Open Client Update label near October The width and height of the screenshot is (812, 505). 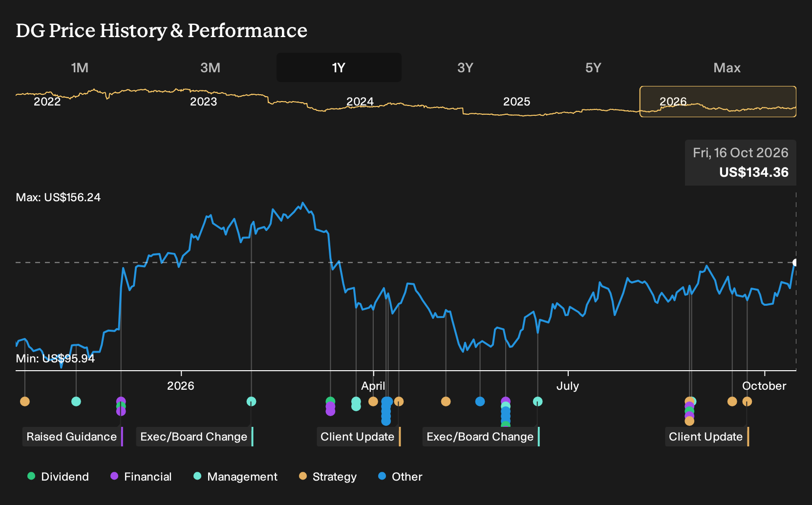pyautogui.click(x=707, y=437)
